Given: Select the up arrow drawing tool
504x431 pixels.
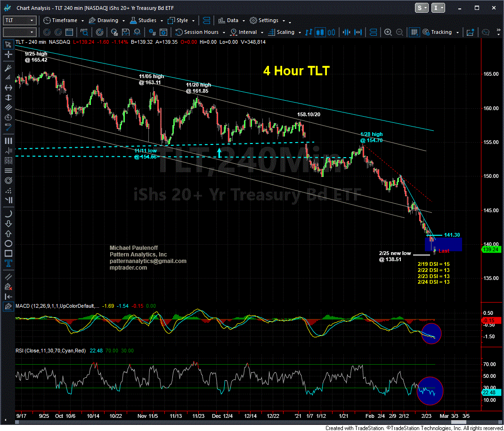Looking at the screenshot, I should (8, 233).
